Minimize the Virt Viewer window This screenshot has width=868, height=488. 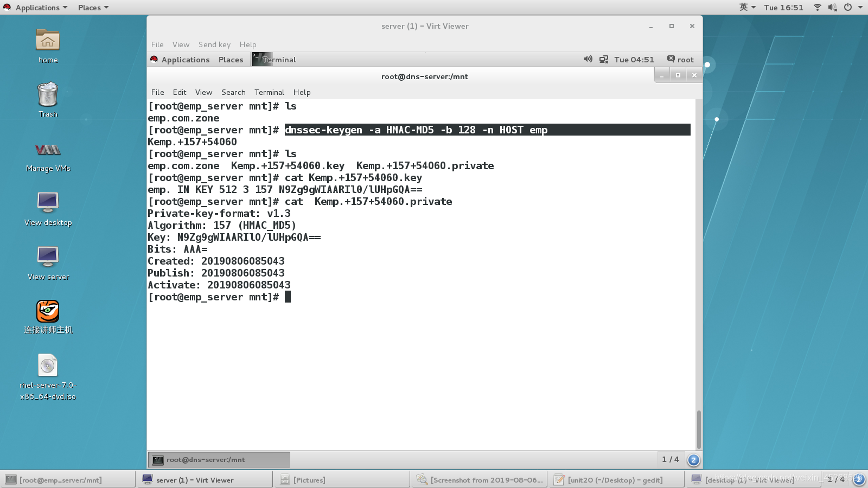point(650,26)
